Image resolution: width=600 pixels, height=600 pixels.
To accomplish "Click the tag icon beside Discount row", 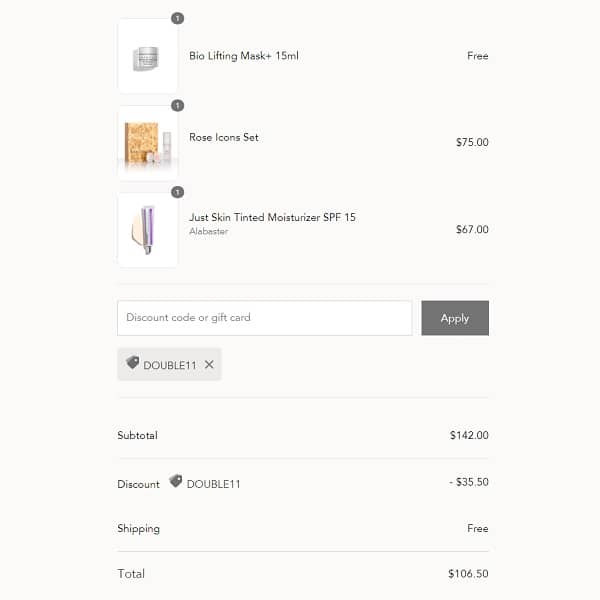I will (x=176, y=481).
